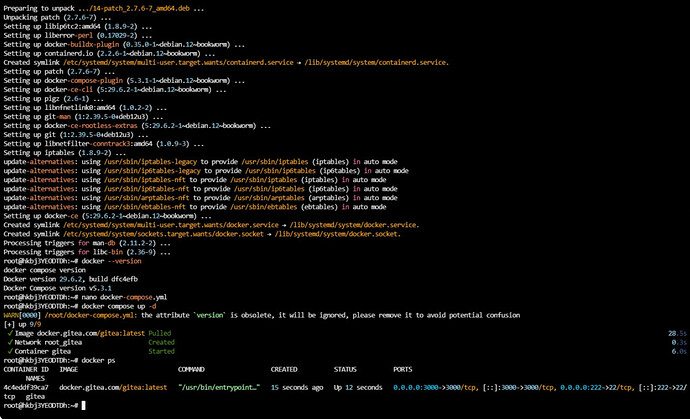The height and width of the screenshot is (419, 690).
Task: Click the container ID 4c4eddf39ca7
Action: pyautogui.click(x=26, y=387)
